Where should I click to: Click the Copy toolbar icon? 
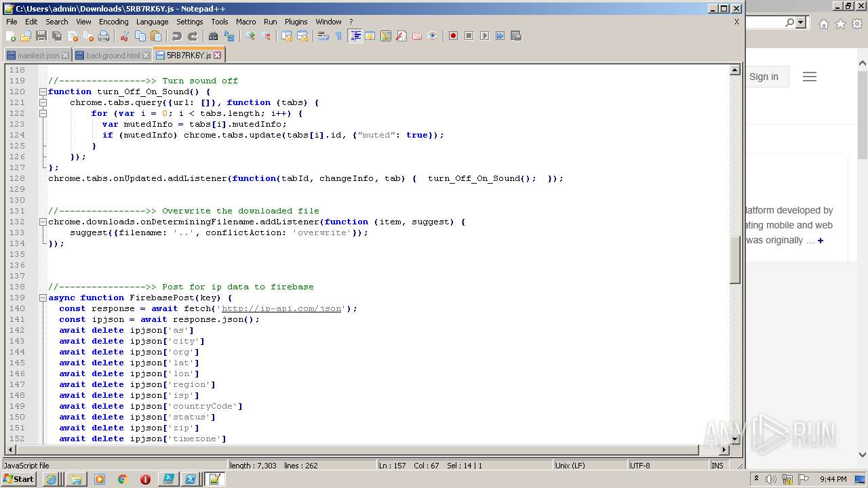pos(140,36)
